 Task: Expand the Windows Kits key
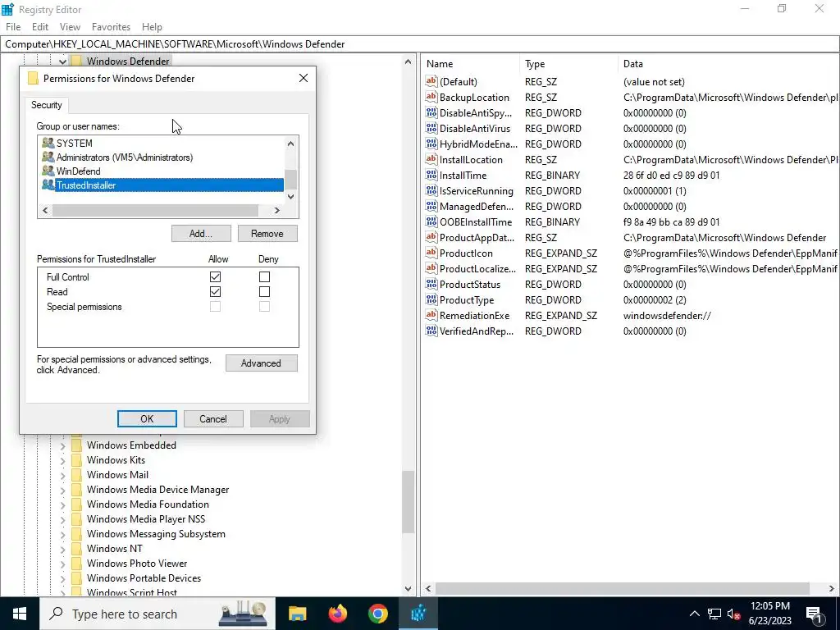point(62,460)
